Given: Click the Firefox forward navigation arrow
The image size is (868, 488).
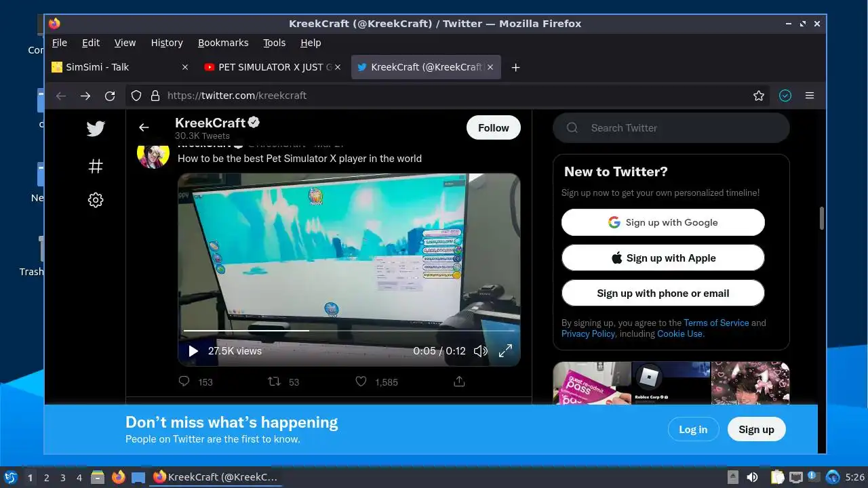Looking at the screenshot, I should pyautogui.click(x=85, y=96).
